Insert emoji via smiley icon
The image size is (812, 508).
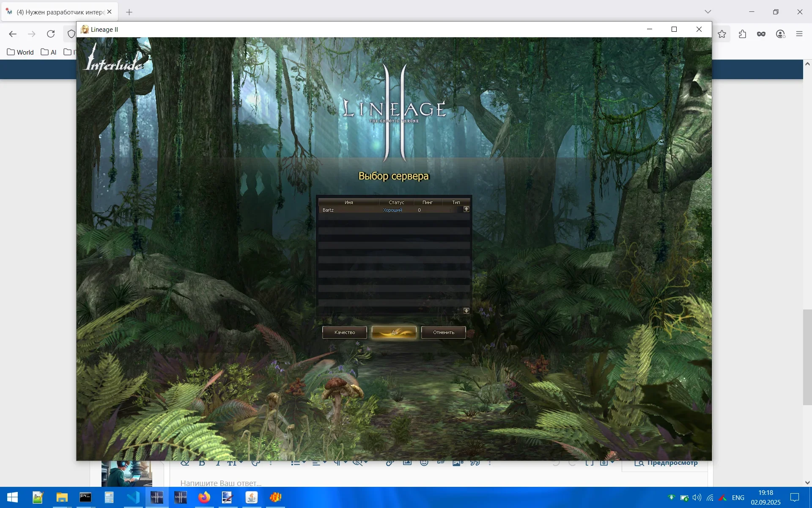[424, 463]
